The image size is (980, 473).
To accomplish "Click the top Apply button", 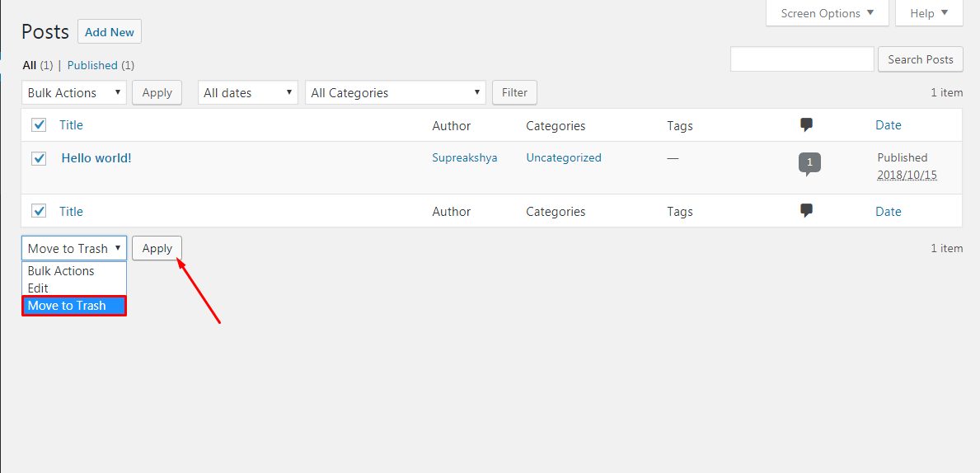I will pyautogui.click(x=157, y=92).
